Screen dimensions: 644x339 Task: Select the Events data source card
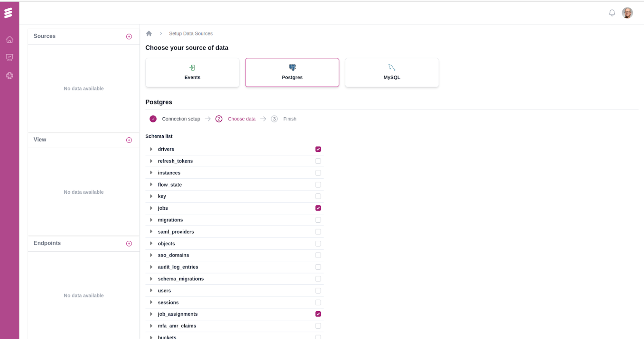pos(192,73)
